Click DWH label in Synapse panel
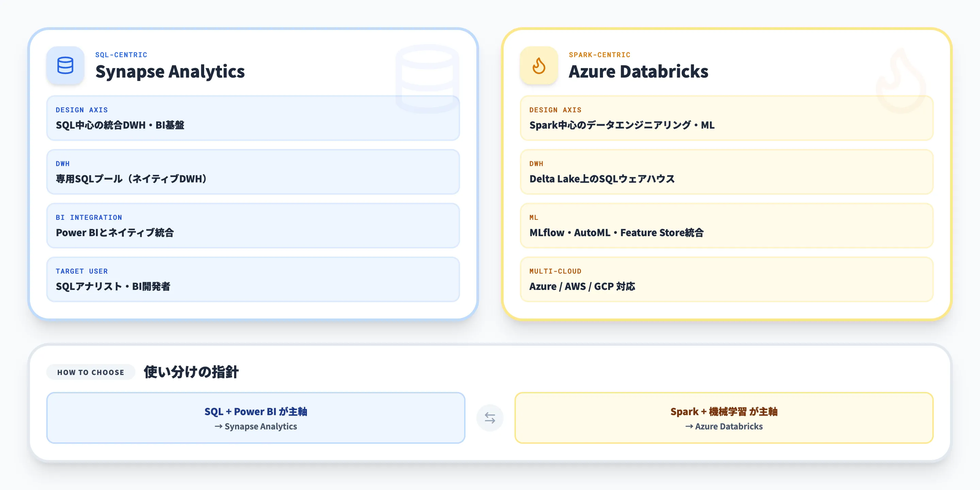 coord(62,164)
